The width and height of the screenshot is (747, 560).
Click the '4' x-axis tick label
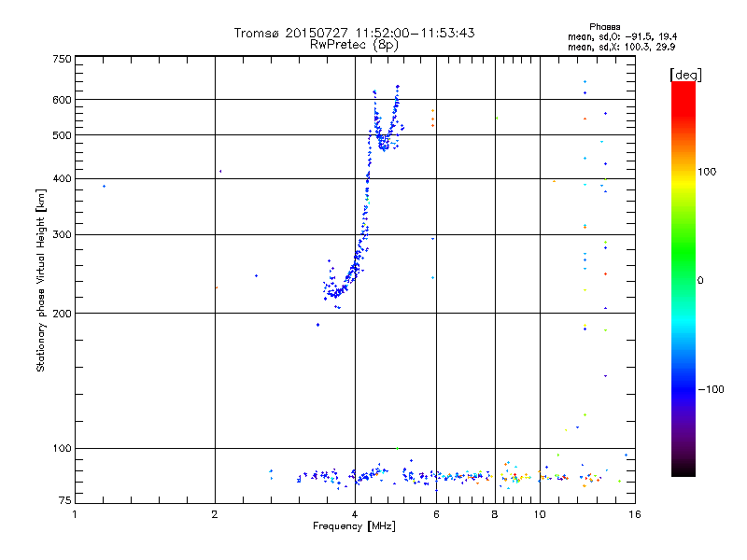click(x=355, y=514)
